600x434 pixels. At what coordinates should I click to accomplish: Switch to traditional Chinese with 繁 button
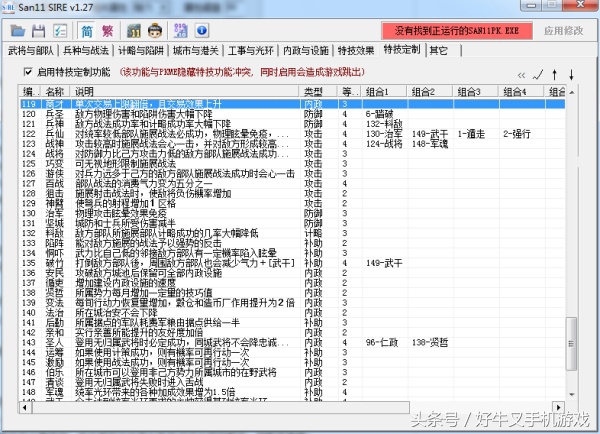(108, 31)
